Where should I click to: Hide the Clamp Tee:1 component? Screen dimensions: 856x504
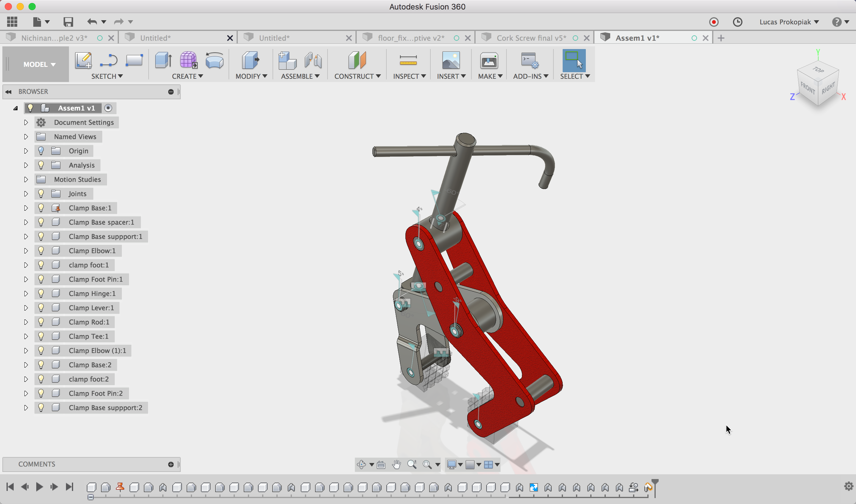pos(41,336)
